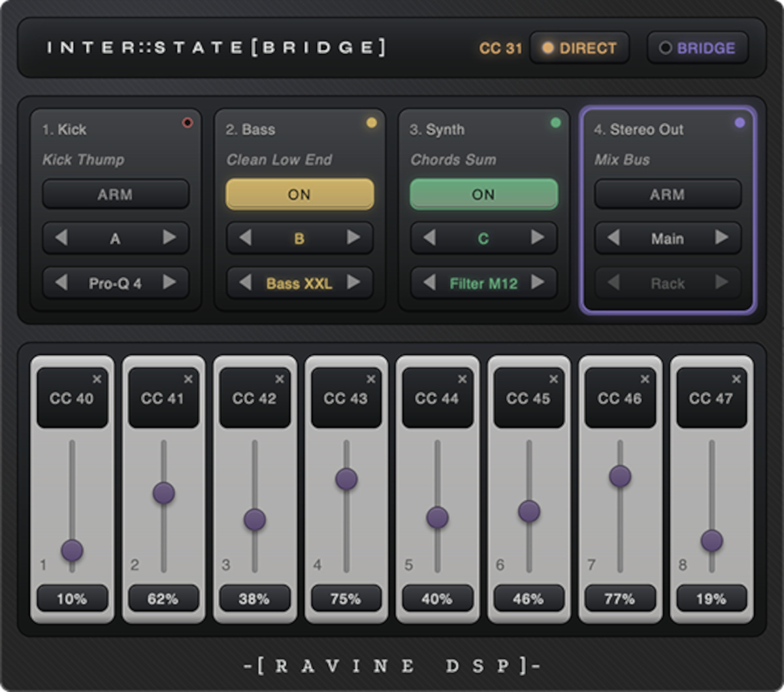The height and width of the screenshot is (692, 784).
Task: Select next plugin after Filter M12
Action: (538, 282)
